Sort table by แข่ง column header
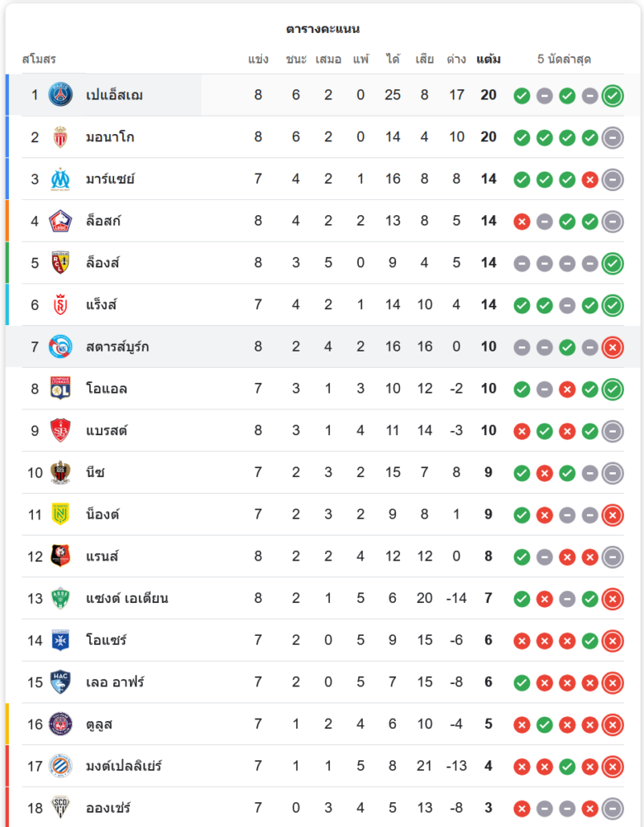This screenshot has width=644, height=827. (258, 60)
